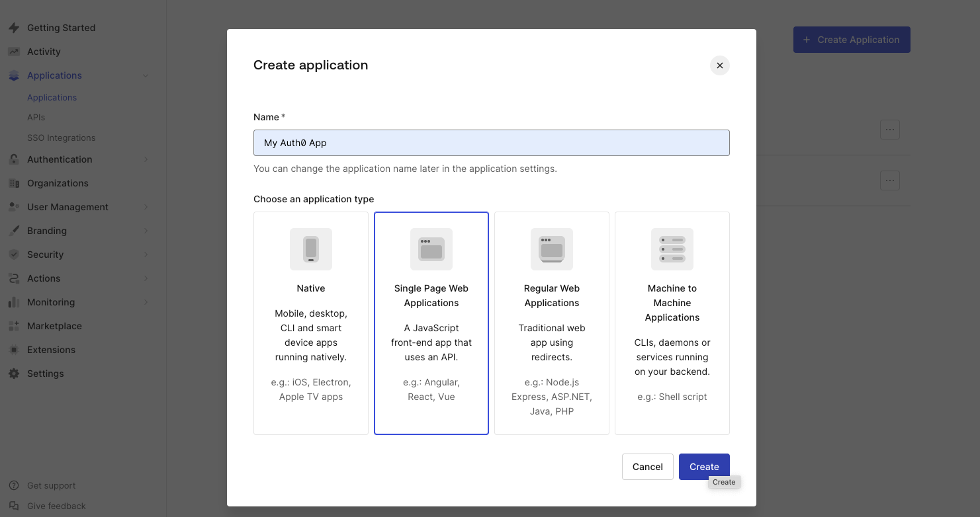Go to SSO Integrations
This screenshot has height=517, width=980.
[60, 137]
